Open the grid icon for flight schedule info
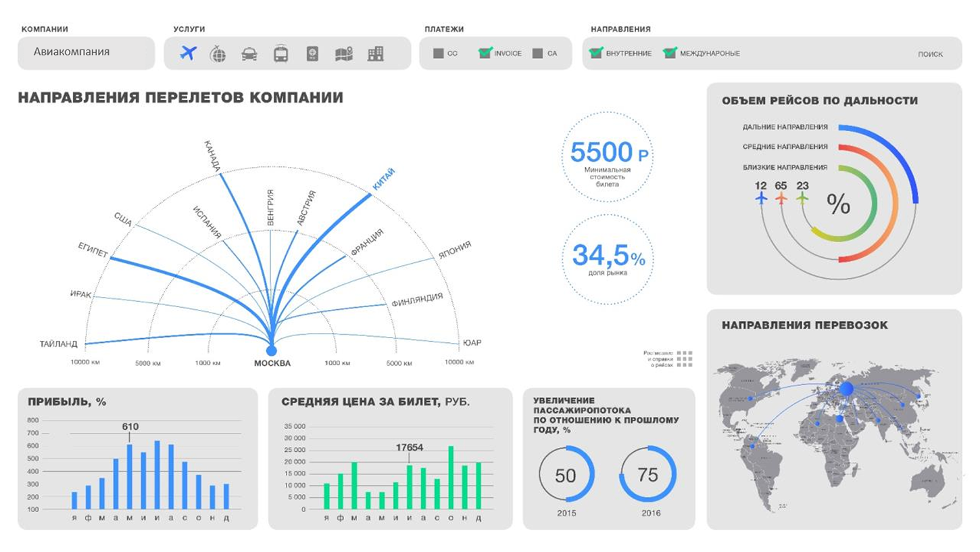 pyautogui.click(x=685, y=359)
